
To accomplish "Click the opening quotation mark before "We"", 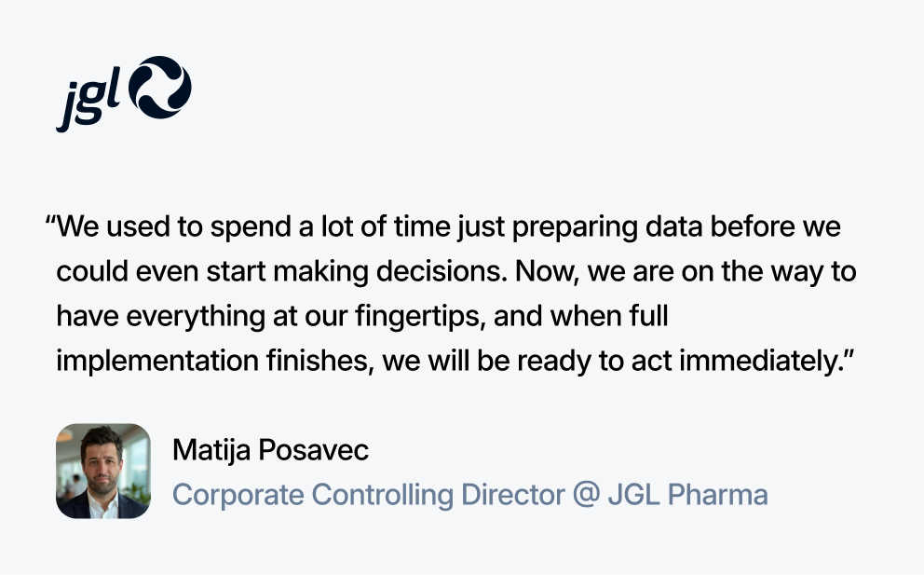I will click(50, 222).
